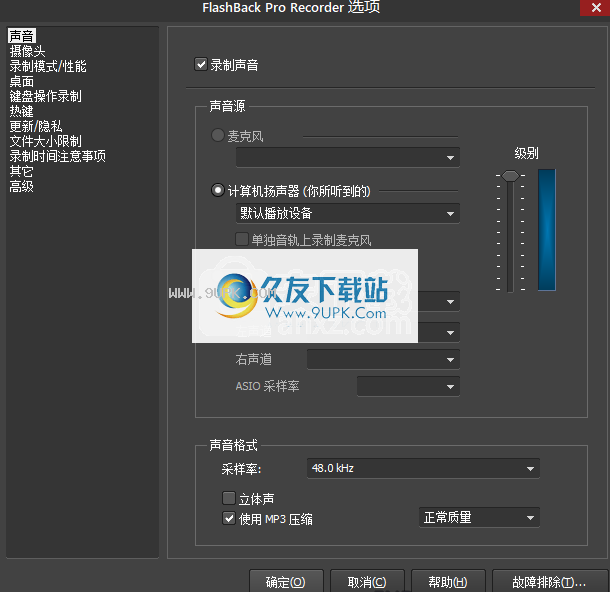610x592 pixels.
Task: Enable 单独音轨上录制麦克风 checkbox
Action: (242, 239)
